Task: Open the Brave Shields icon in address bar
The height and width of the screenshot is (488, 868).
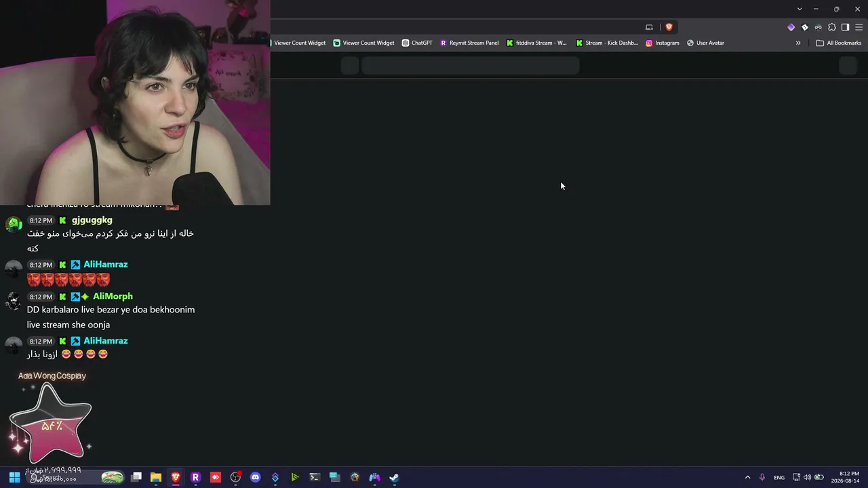Action: (669, 27)
